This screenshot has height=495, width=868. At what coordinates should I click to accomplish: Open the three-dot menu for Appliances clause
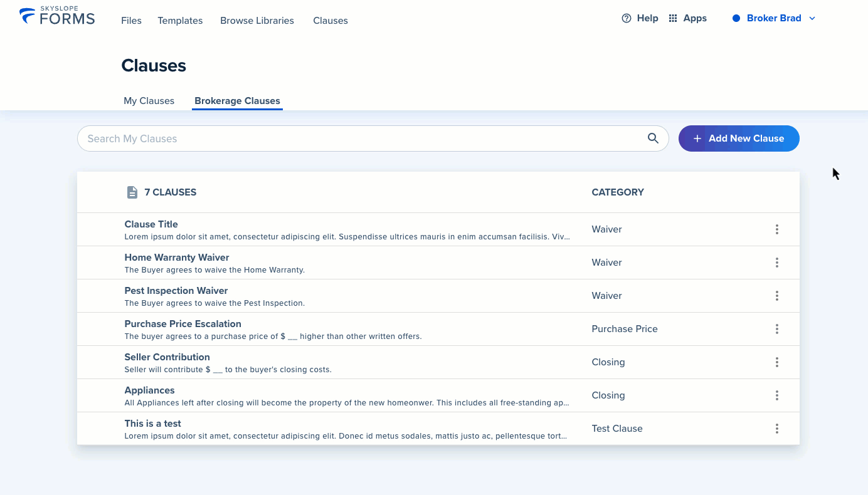pos(776,395)
